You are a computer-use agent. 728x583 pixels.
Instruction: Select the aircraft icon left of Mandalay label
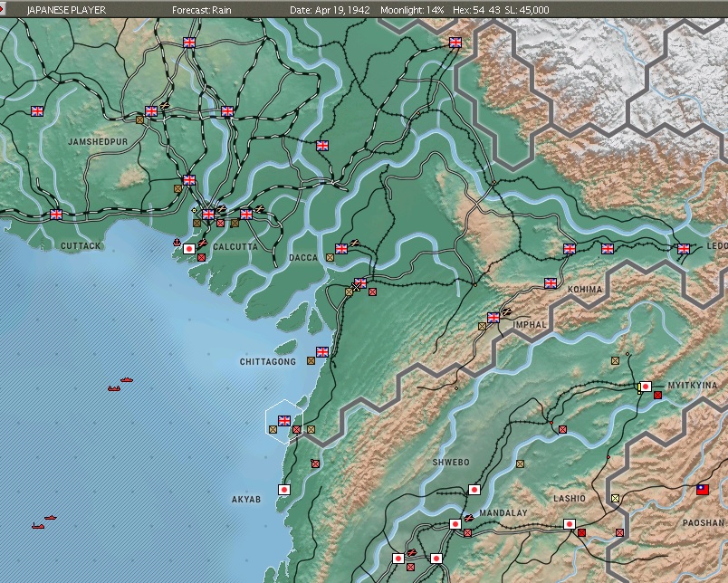469,518
